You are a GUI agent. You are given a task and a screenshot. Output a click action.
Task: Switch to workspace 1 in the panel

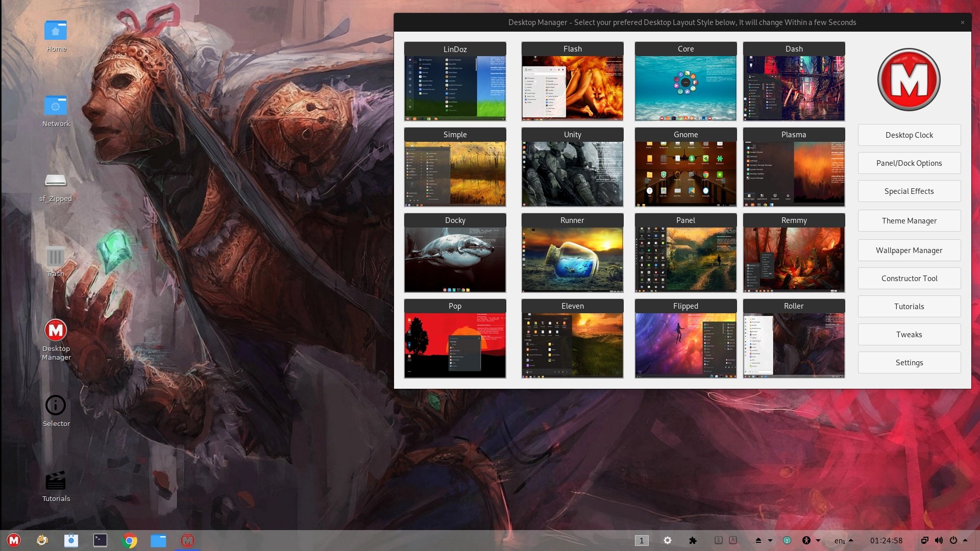tap(642, 540)
